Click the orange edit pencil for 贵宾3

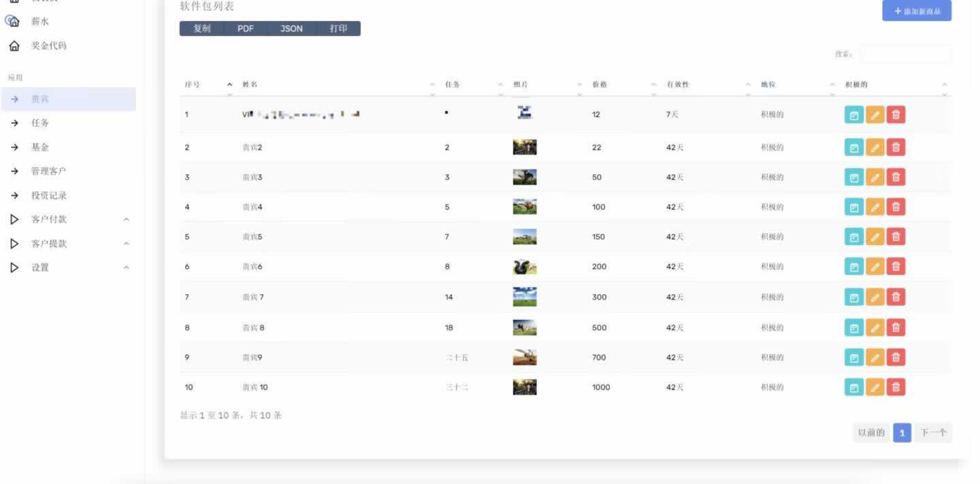pos(875,177)
